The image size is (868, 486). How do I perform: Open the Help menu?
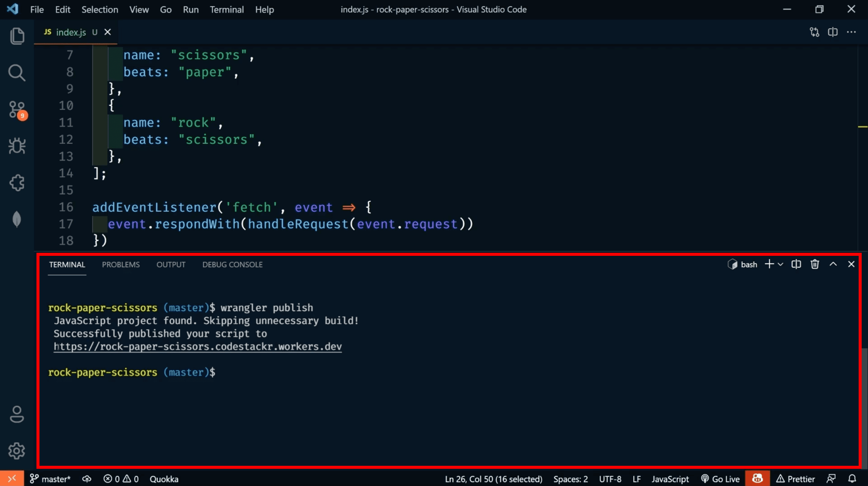click(264, 9)
